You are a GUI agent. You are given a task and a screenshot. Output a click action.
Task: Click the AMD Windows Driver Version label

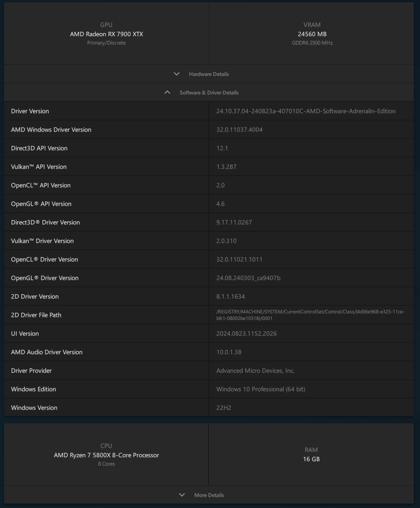coord(51,130)
